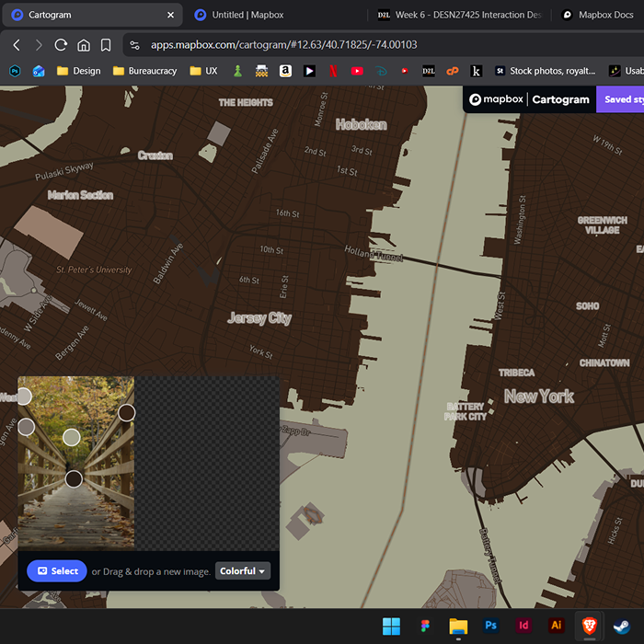Click the Select image button
This screenshot has height=644, width=644.
tap(56, 570)
